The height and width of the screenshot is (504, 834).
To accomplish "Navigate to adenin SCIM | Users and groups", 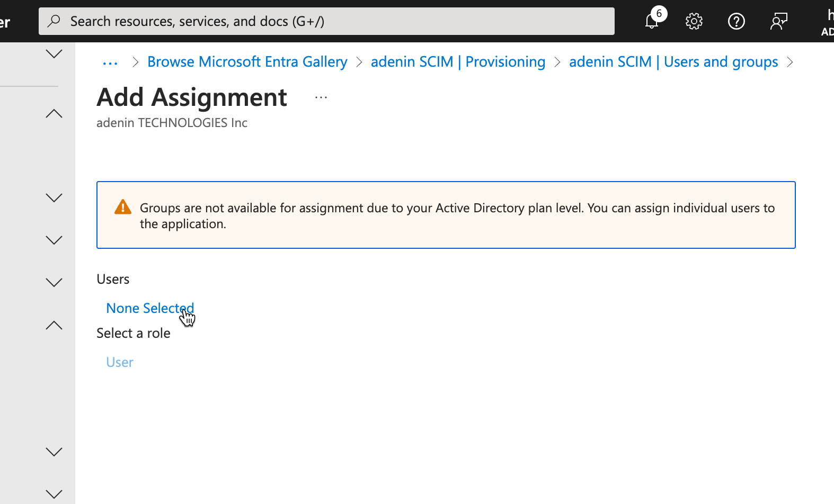I will click(x=673, y=62).
